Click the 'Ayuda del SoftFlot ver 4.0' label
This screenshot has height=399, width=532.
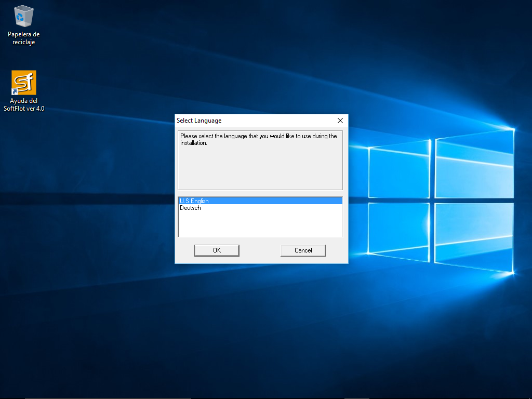point(24,105)
